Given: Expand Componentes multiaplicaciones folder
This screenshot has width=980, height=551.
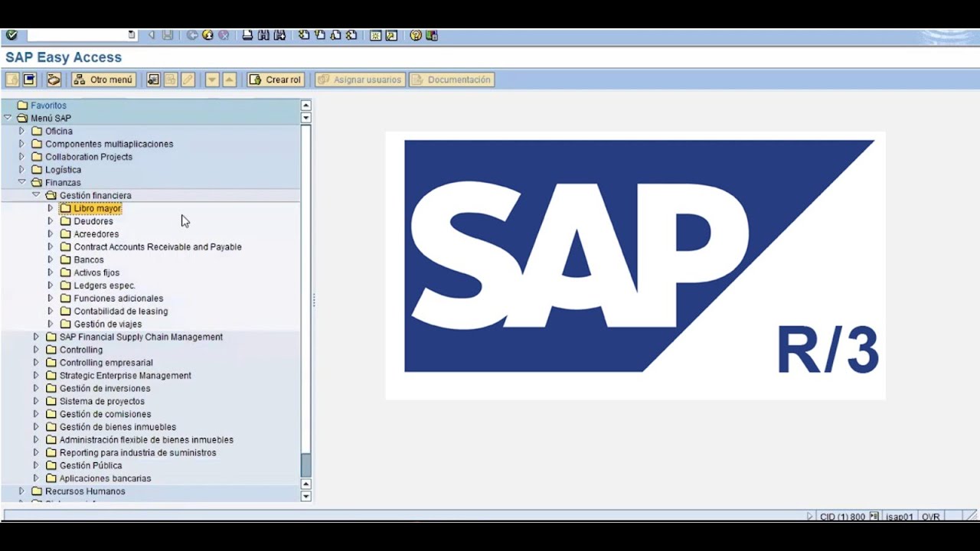Looking at the screenshot, I should 21,144.
